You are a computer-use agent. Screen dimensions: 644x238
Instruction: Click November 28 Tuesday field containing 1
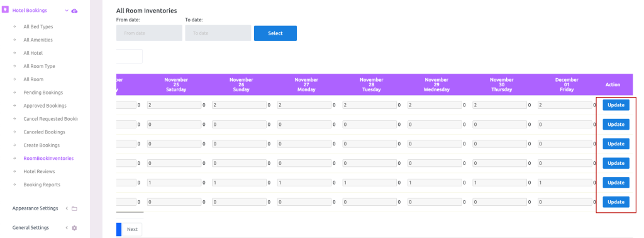[370, 183]
